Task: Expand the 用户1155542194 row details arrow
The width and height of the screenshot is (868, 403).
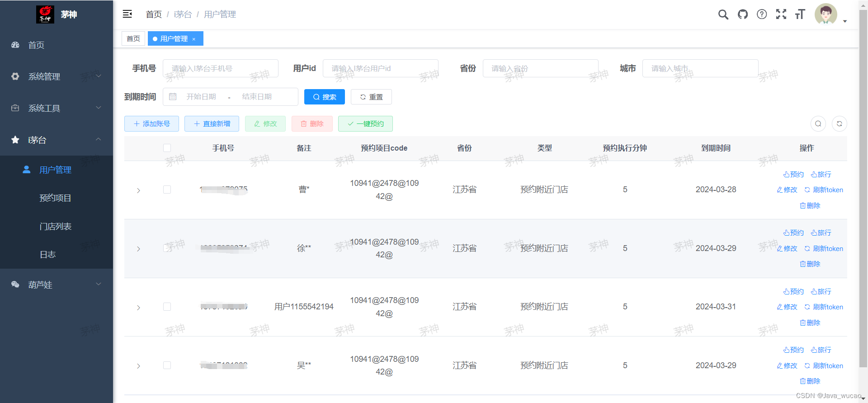Action: [138, 308]
